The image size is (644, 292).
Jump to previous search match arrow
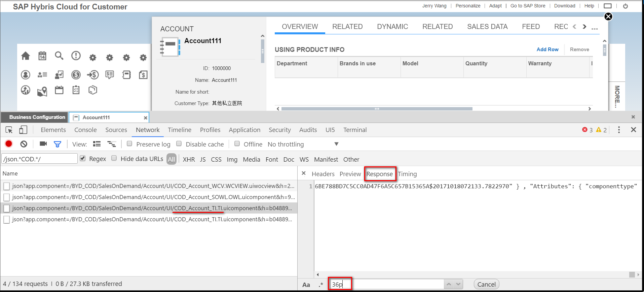tap(449, 284)
